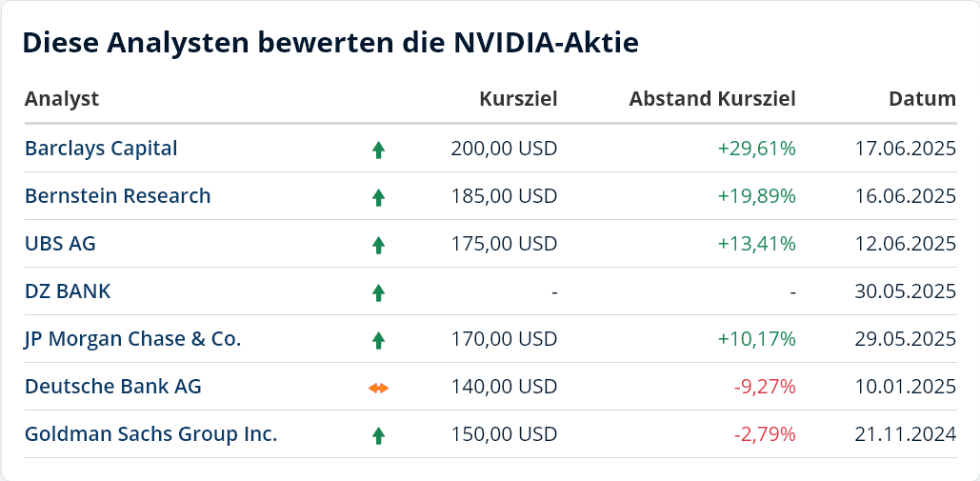Open the DZ BANK analyst link
The width and height of the screenshot is (980, 481).
pos(68,291)
